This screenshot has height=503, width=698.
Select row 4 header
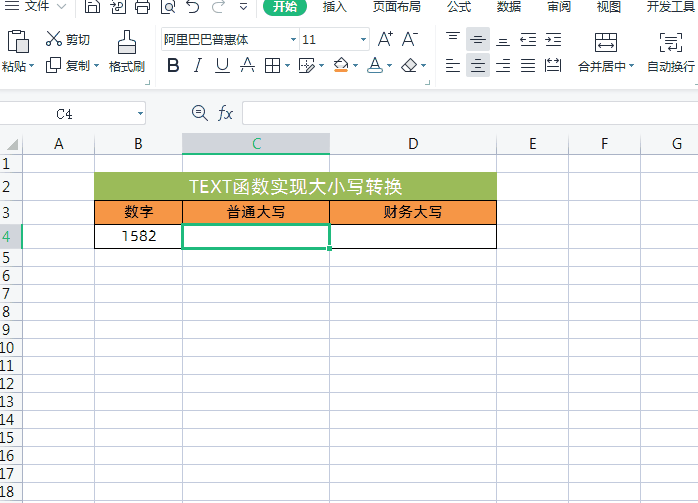(11, 236)
